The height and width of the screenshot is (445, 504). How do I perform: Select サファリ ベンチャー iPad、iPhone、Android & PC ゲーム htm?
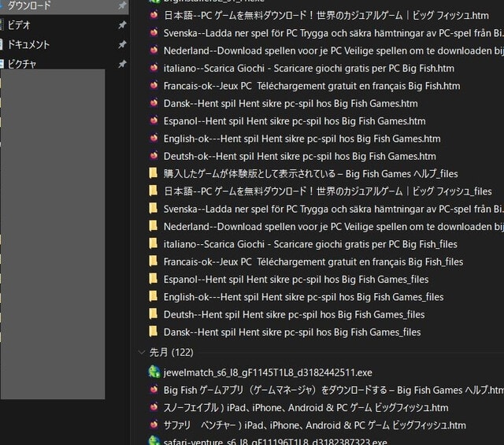[315, 425]
